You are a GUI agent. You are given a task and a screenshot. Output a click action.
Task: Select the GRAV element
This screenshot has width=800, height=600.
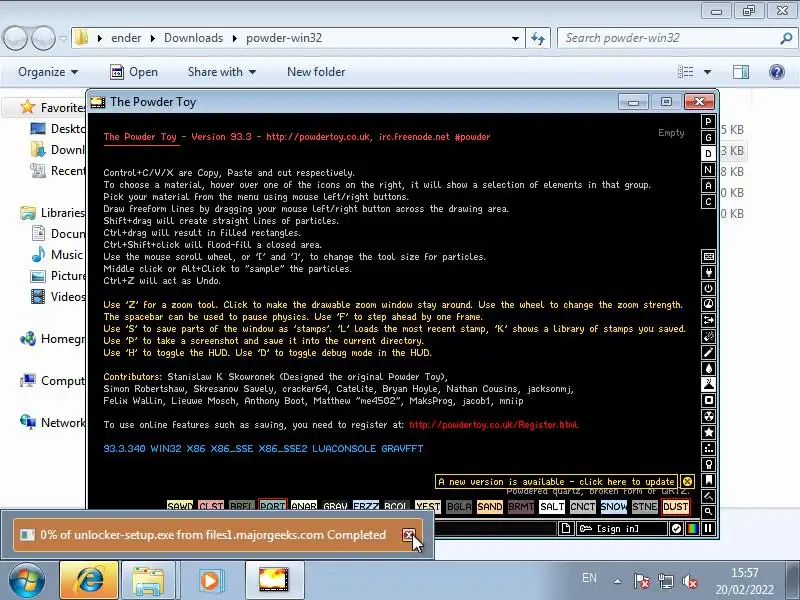tap(335, 506)
